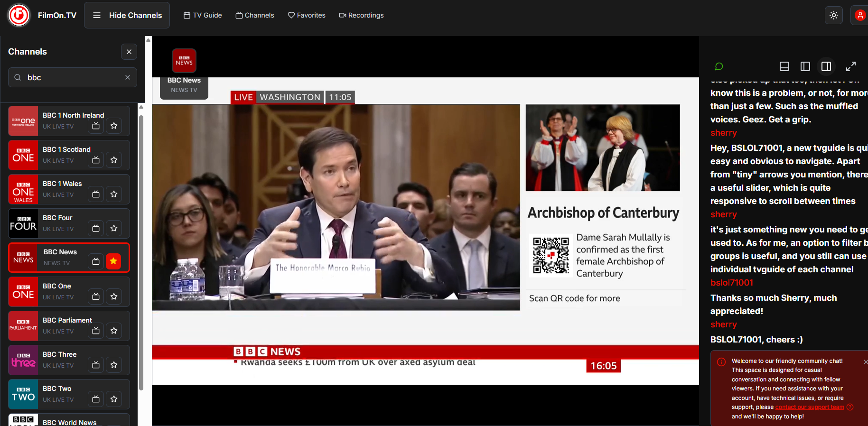Viewport: 868px width, 426px height.
Task: Toggle the light/dark theme icon
Action: tap(834, 15)
